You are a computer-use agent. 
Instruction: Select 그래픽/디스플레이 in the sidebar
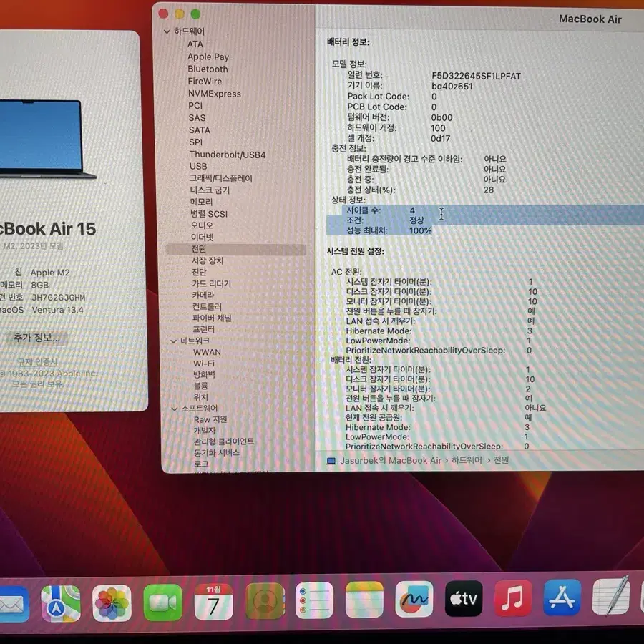pyautogui.click(x=221, y=178)
